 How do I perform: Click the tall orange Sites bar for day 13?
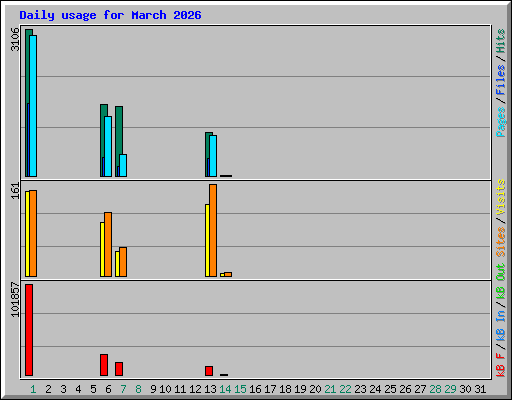[x=213, y=231]
